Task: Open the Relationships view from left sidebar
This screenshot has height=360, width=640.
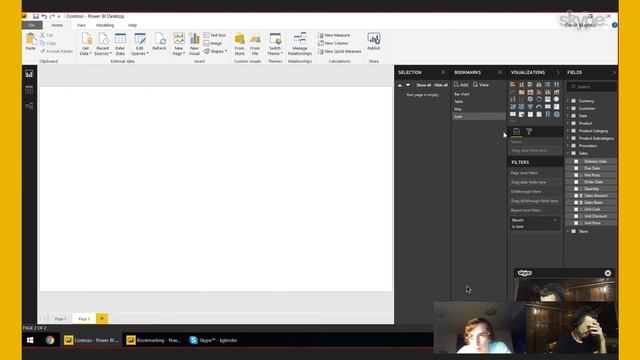Action: point(29,106)
